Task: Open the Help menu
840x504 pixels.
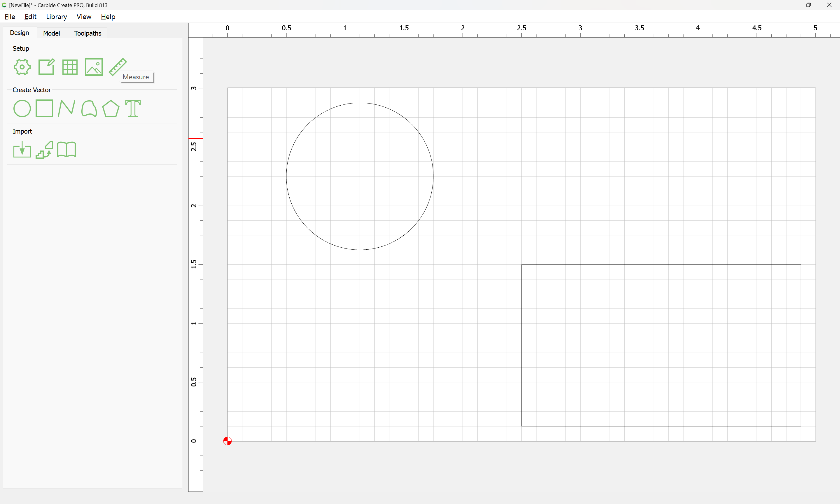Action: pos(108,17)
